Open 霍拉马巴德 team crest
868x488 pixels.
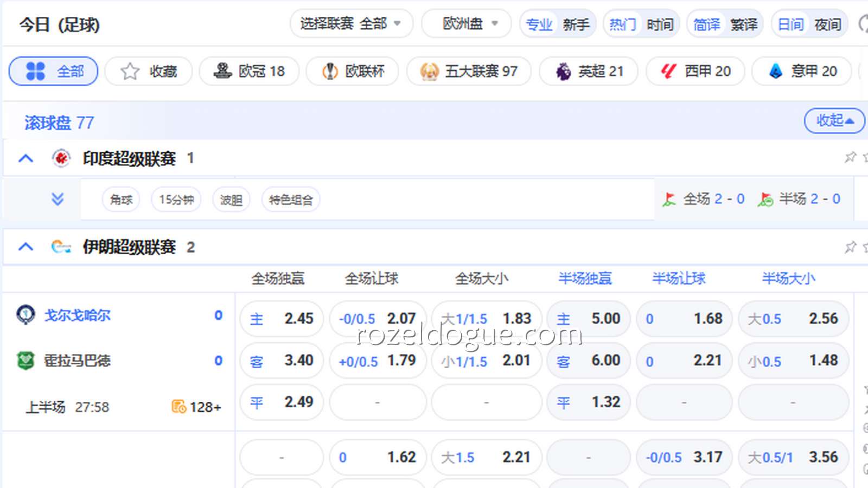point(25,361)
